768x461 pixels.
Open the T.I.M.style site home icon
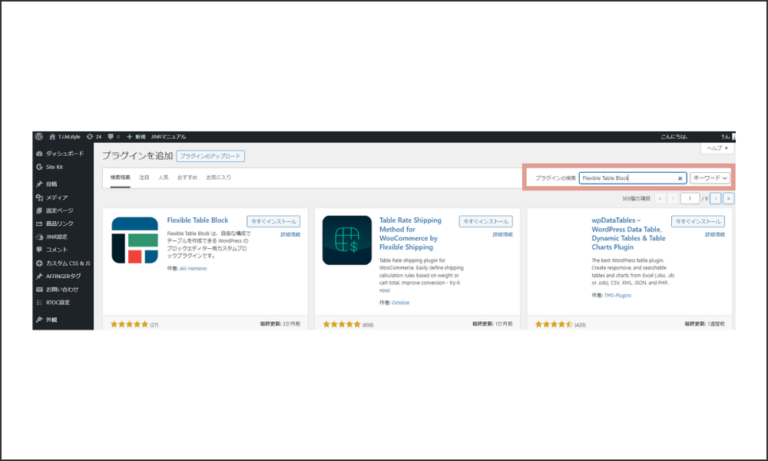pos(51,136)
